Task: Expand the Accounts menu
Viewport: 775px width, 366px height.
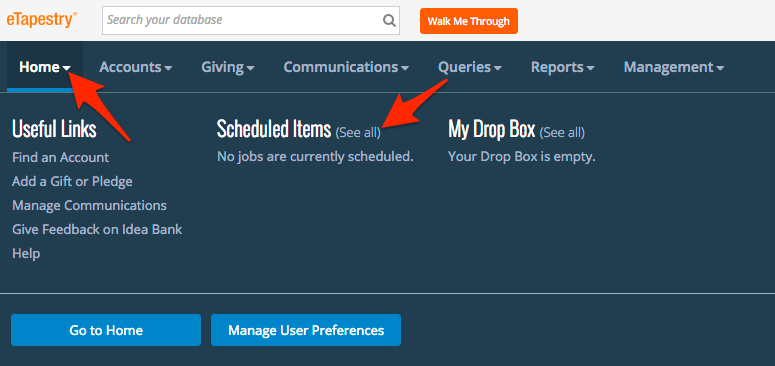Action: [x=135, y=67]
